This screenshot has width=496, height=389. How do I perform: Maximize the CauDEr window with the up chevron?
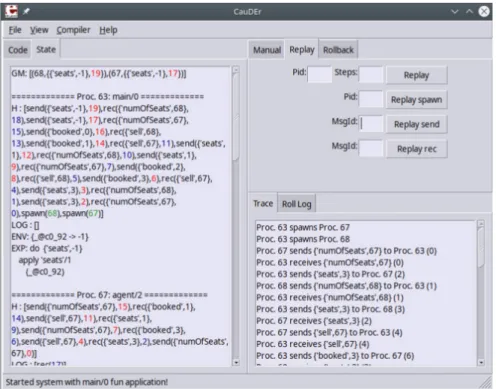click(x=469, y=12)
